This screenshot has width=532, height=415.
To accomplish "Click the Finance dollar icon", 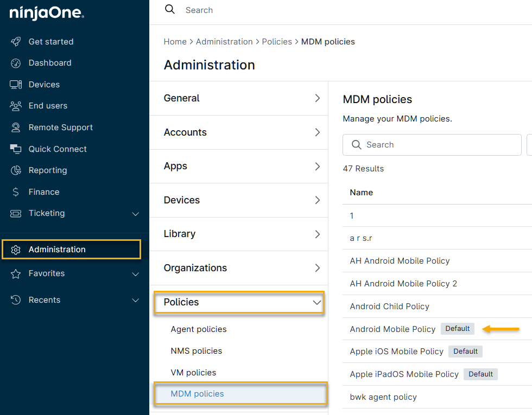I will point(16,192).
